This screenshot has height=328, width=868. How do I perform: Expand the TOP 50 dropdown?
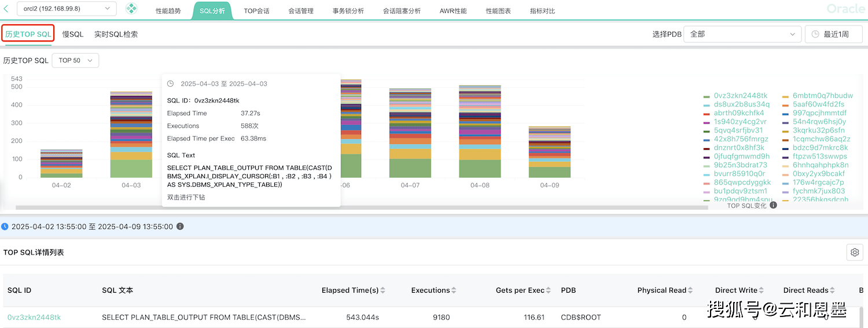pyautogui.click(x=75, y=60)
